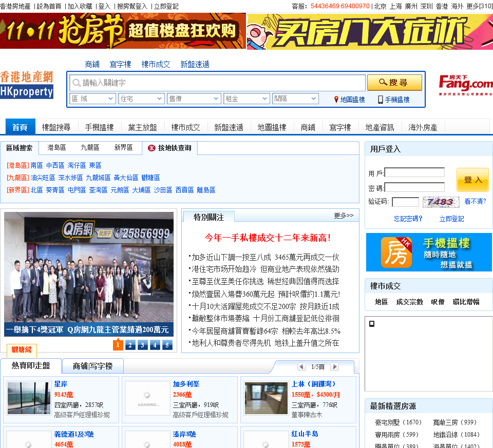Viewport: 493px width, 448px height.
Task: Open the 加多利峯 listing title
Action: (186, 384)
